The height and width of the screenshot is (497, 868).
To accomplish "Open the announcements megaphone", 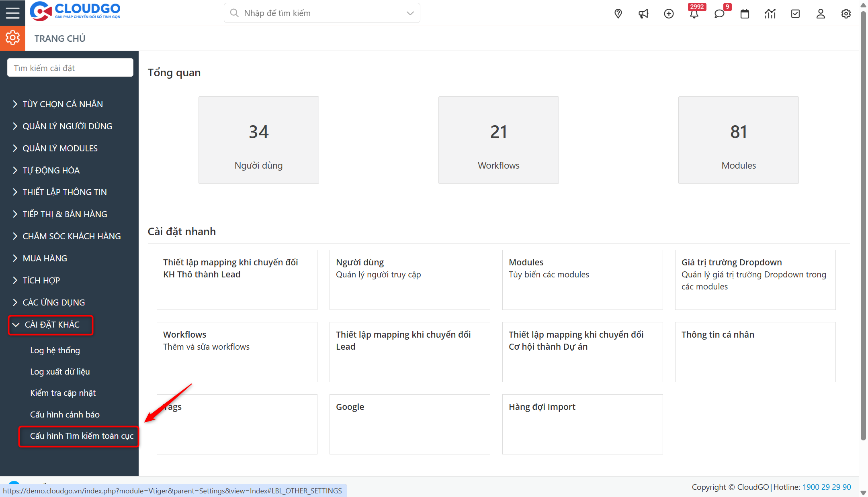I will tap(643, 13).
